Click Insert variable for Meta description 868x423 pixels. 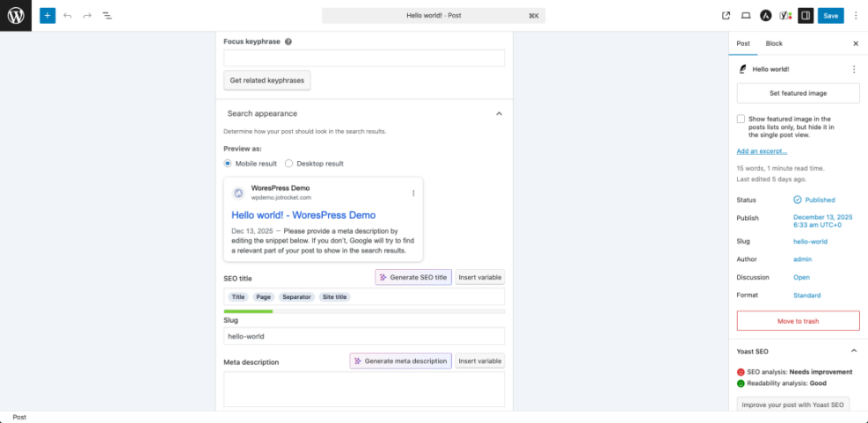480,361
